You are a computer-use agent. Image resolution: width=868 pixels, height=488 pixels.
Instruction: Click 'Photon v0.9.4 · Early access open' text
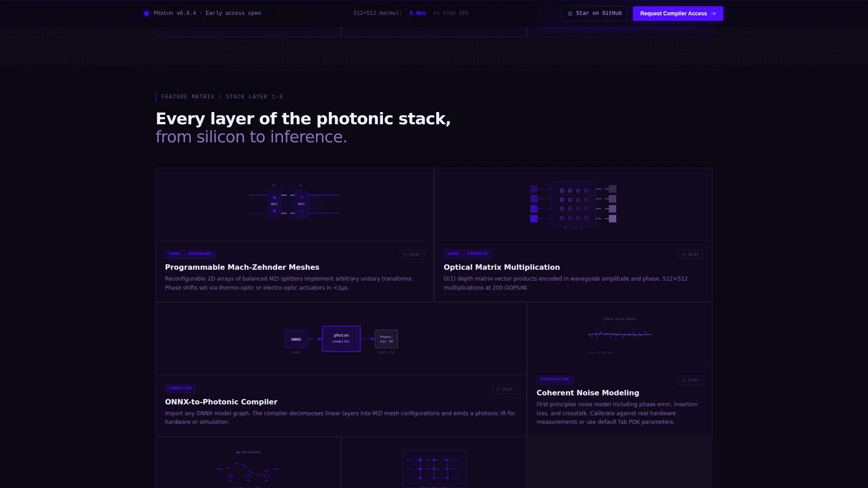(x=207, y=14)
